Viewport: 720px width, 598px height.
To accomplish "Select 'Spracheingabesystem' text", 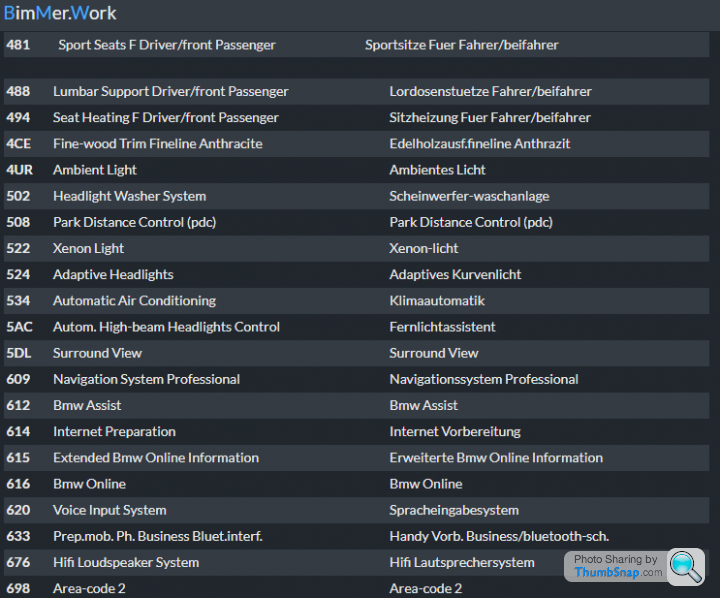I will [454, 510].
